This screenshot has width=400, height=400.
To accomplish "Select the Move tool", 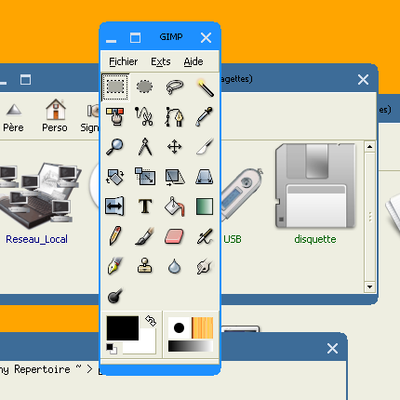I will [174, 147].
